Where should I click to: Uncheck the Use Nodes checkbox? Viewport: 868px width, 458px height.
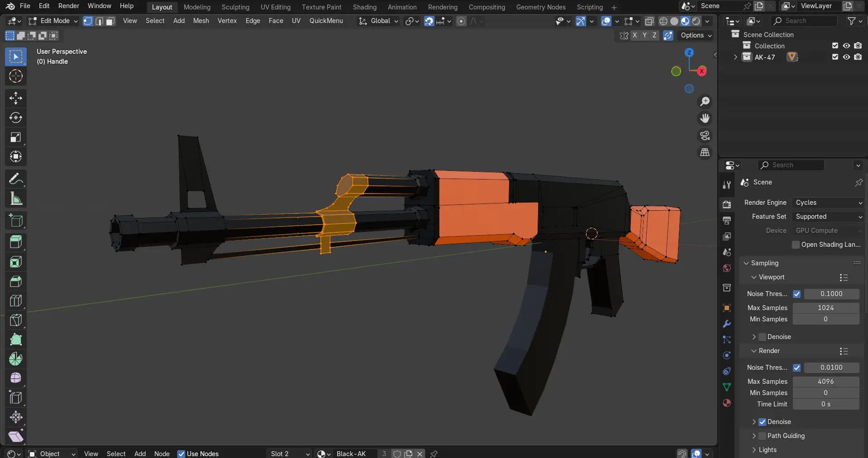[x=181, y=453]
